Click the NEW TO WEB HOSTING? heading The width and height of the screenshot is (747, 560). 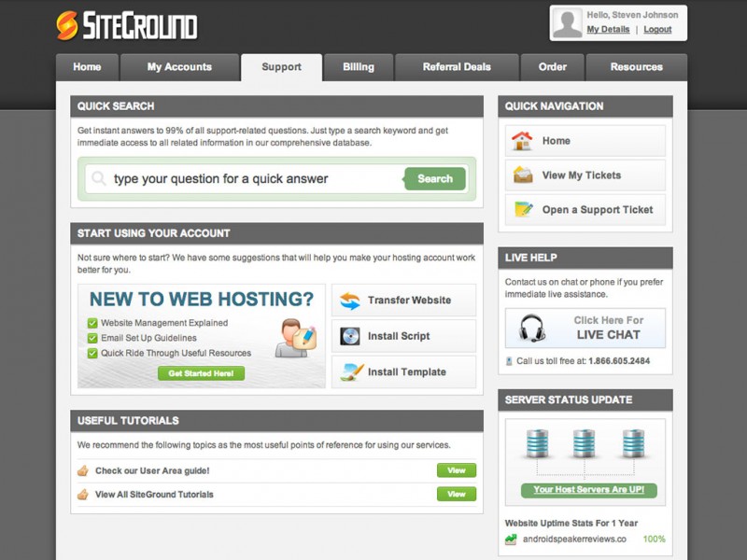pos(202,299)
